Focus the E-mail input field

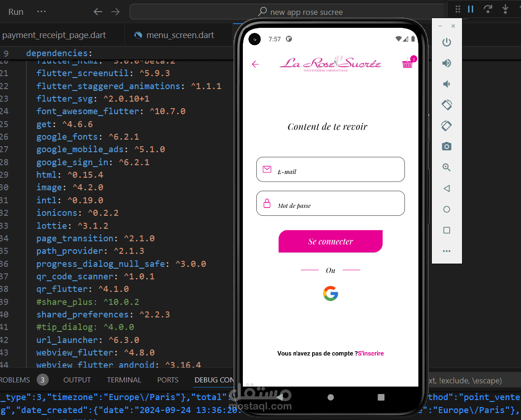point(331,169)
